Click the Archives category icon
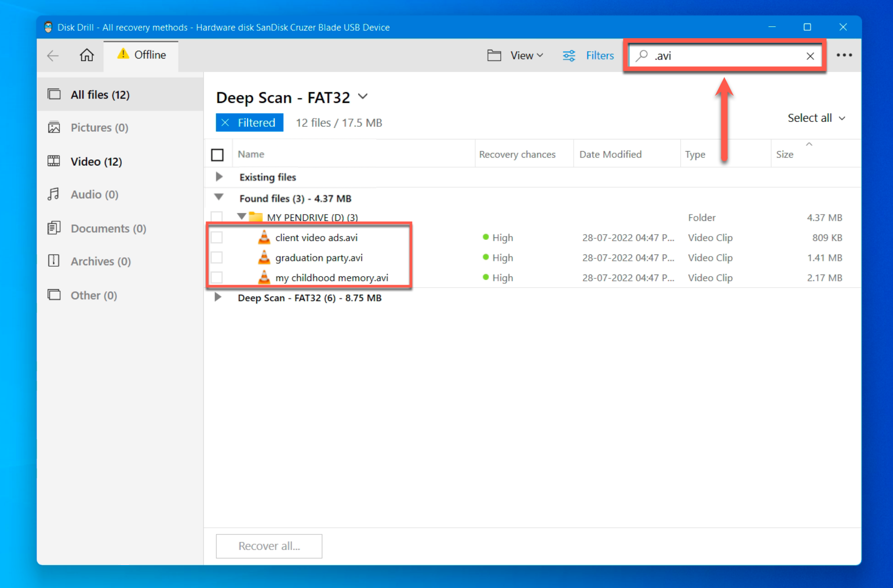 coord(54,261)
